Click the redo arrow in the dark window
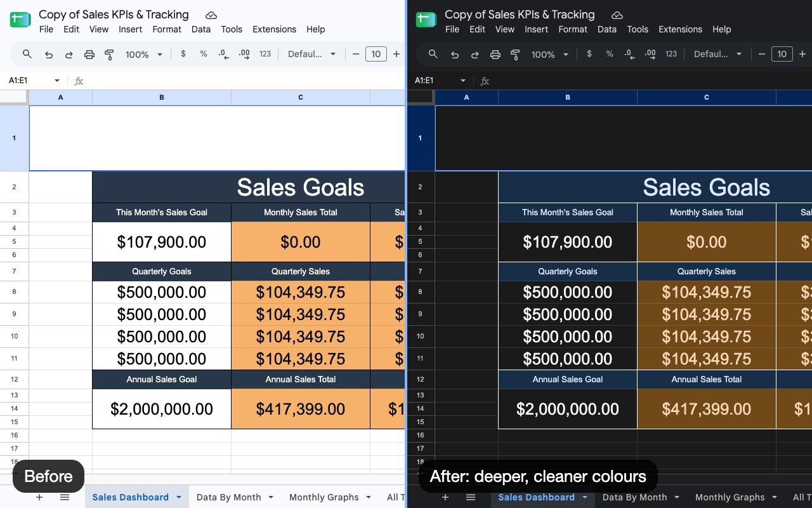Screen dimensions: 812x508 tap(475, 55)
